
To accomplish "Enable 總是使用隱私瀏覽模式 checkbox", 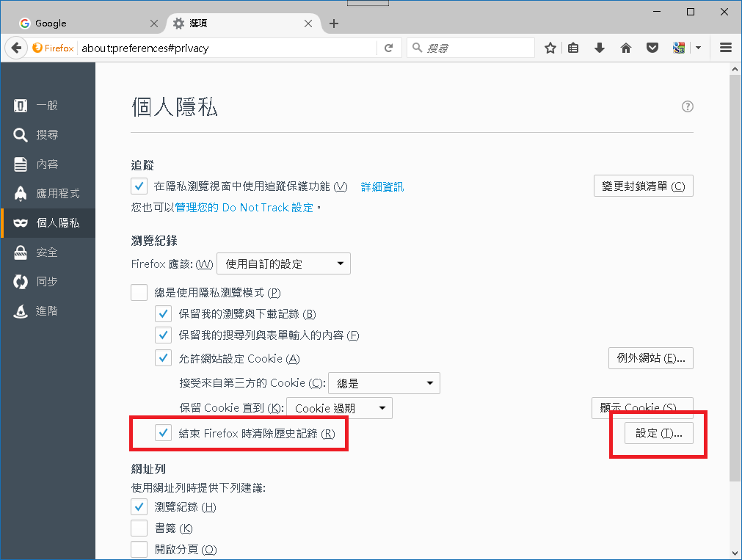I will pos(139,293).
